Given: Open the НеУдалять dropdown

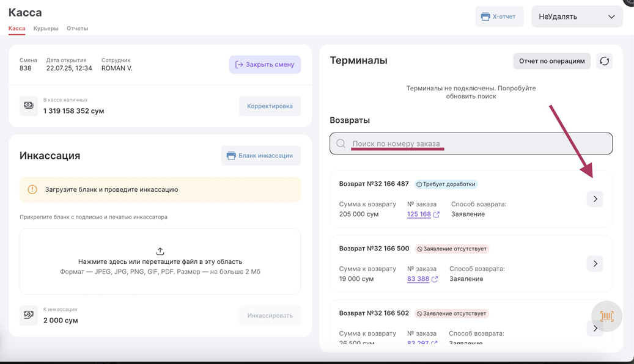Looking at the screenshot, I should 577,16.
